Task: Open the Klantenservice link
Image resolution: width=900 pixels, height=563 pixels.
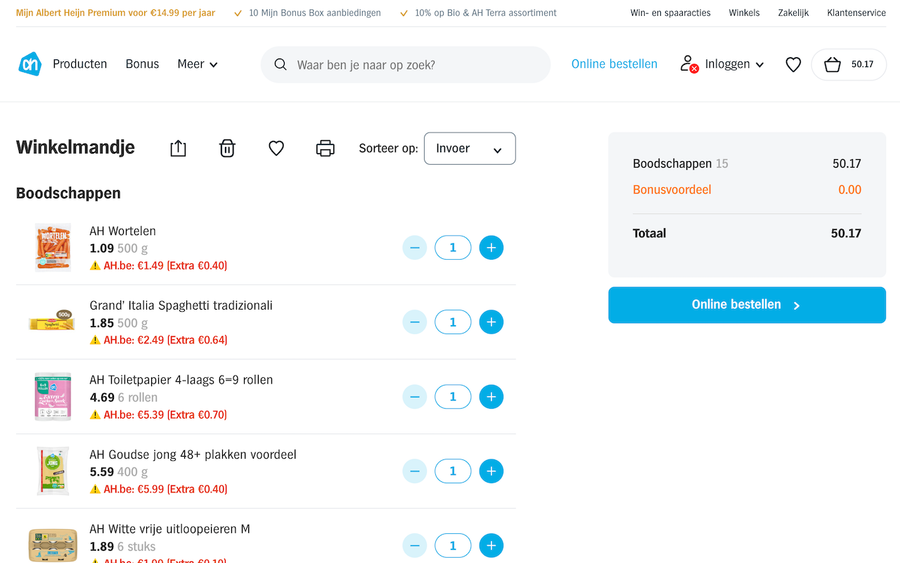Action: 856,13
